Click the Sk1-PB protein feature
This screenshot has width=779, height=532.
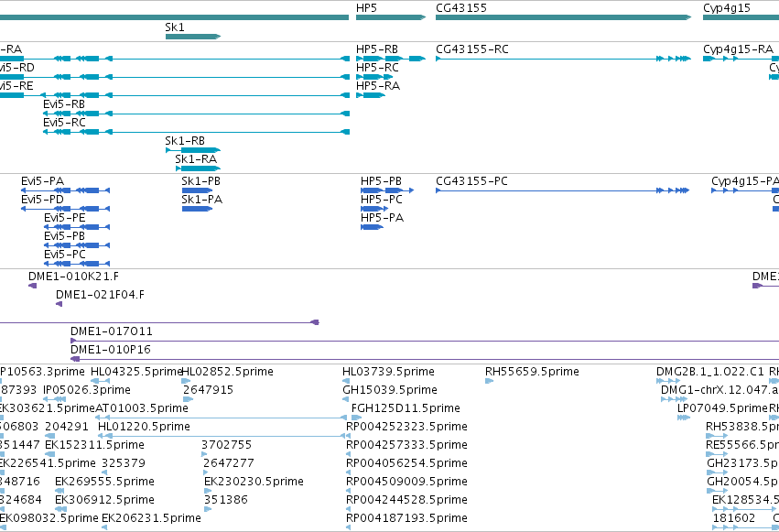[197, 190]
